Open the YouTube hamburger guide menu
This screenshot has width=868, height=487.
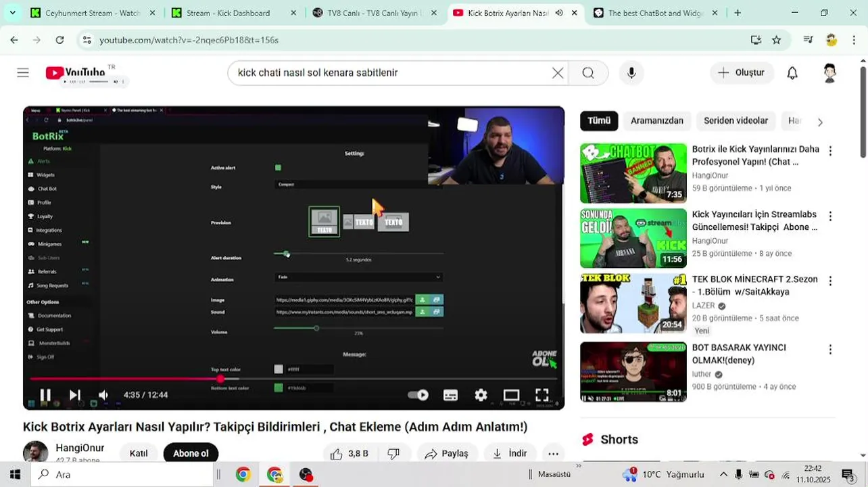[23, 72]
